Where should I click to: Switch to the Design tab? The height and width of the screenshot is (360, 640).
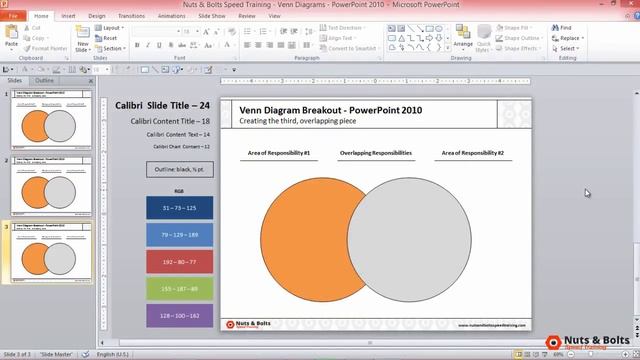pos(97,16)
